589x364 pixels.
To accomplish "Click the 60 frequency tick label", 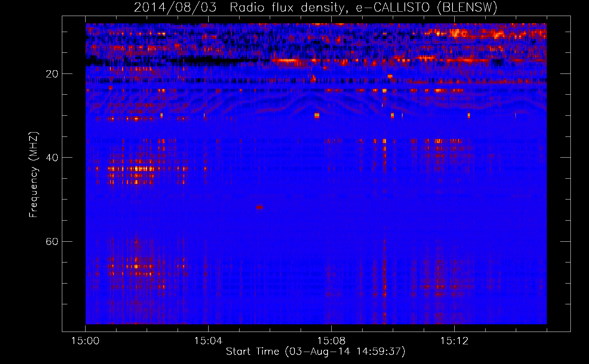I will [x=52, y=242].
